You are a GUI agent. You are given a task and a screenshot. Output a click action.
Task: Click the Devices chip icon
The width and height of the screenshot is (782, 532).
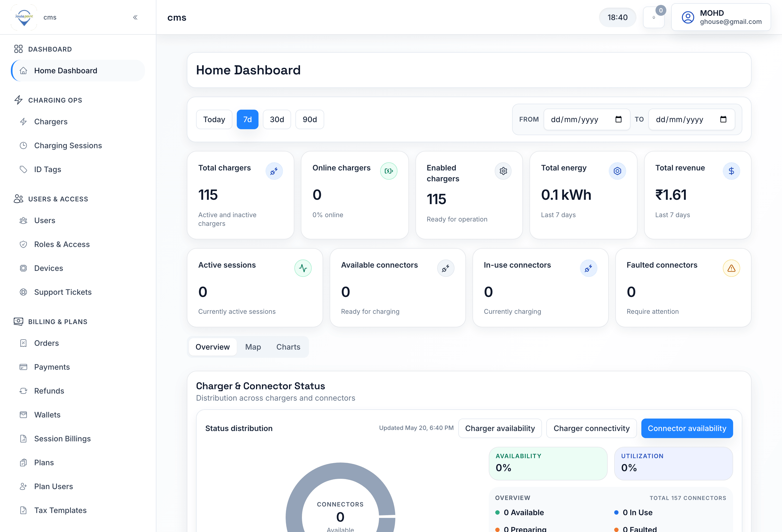[x=23, y=268]
